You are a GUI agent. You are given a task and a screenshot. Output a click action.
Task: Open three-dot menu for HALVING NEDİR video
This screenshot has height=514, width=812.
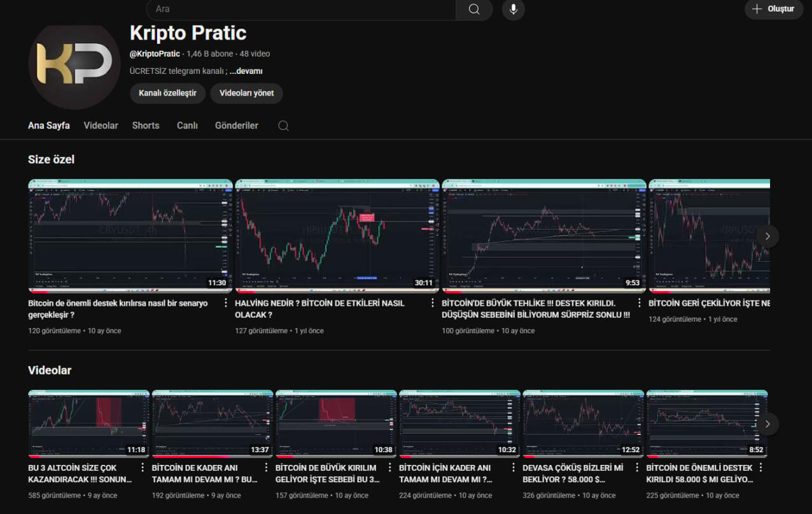click(433, 303)
